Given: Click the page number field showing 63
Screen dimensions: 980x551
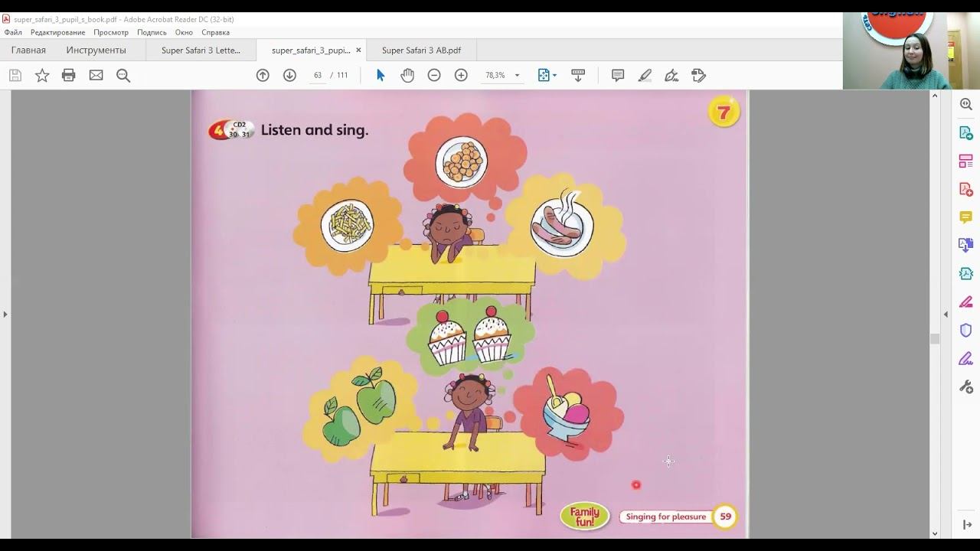Looking at the screenshot, I should [317, 75].
